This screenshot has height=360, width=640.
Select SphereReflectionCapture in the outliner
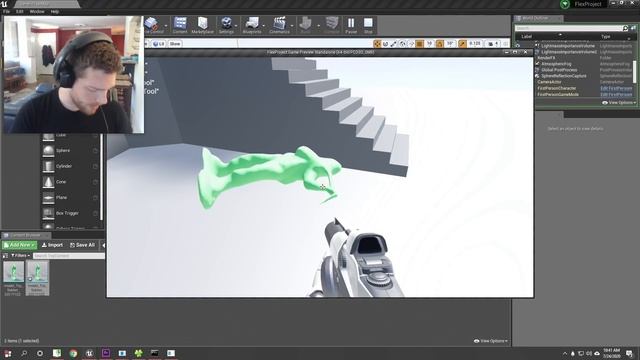point(564,76)
